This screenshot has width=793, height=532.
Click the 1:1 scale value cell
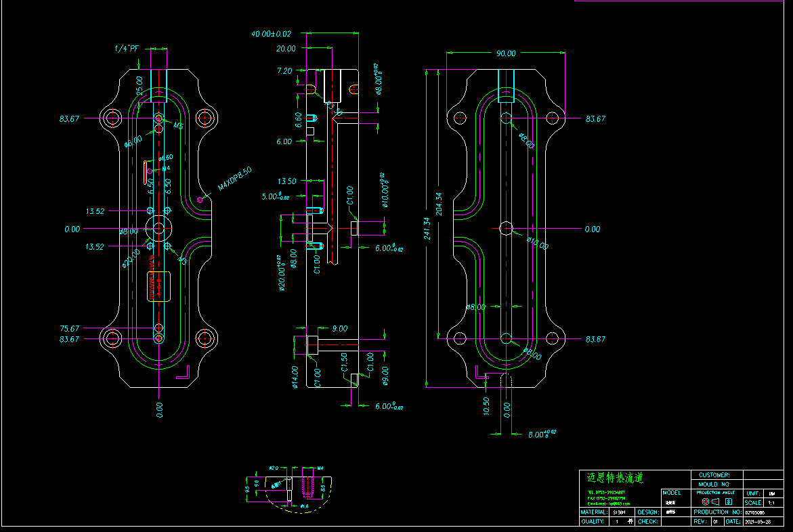click(x=771, y=503)
